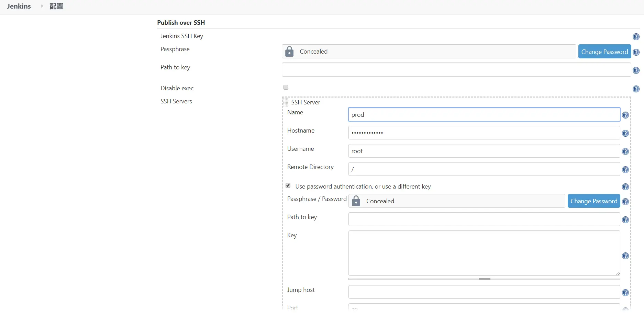Click inside the Key textarea
The image size is (644, 317).
(484, 253)
